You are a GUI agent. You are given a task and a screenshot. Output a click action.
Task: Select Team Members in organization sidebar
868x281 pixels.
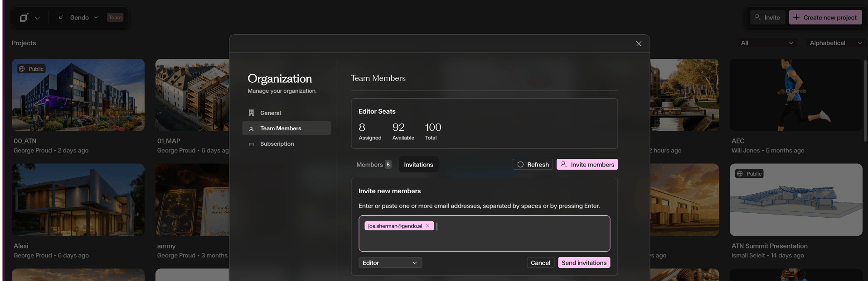286,129
